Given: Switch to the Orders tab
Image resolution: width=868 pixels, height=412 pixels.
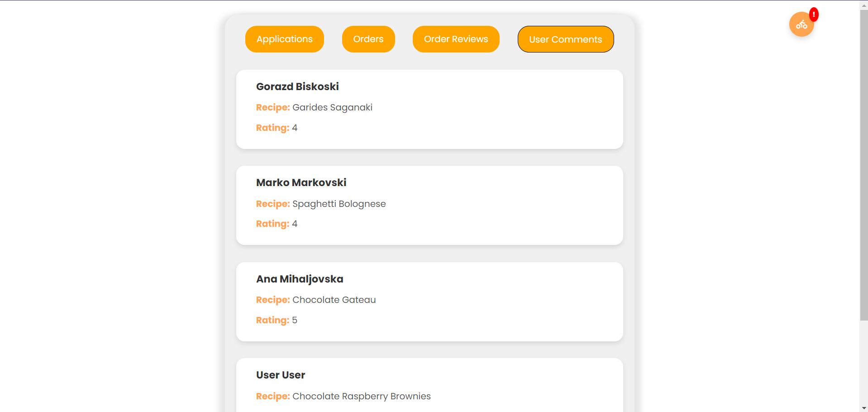Looking at the screenshot, I should (x=368, y=39).
